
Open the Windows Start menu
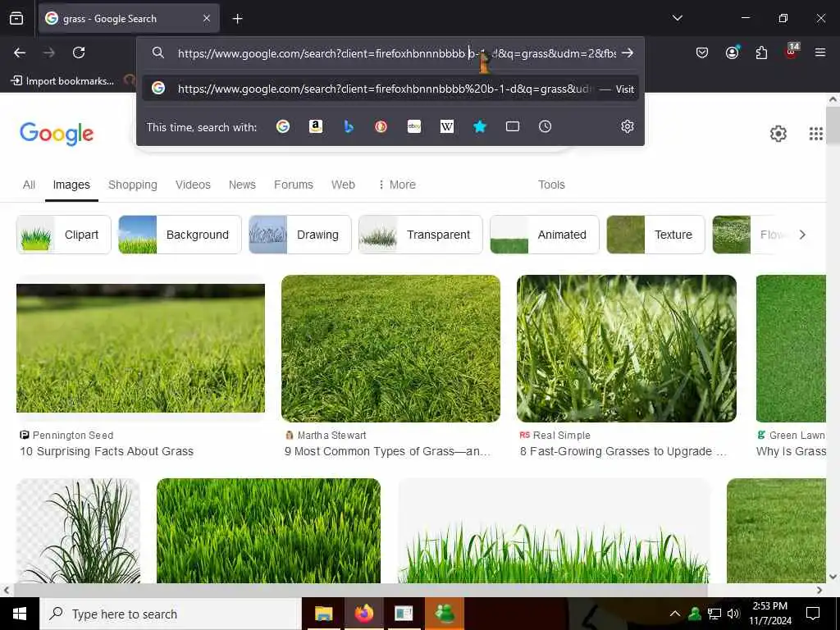[x=20, y=614]
